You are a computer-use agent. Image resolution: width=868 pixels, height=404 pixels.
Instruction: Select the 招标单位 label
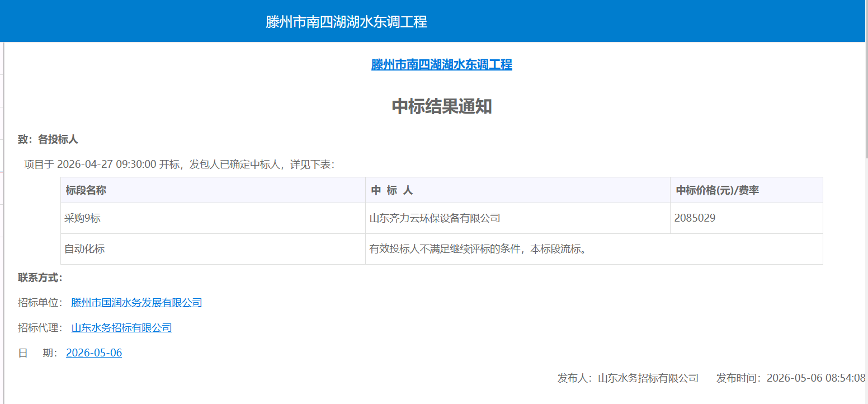coord(41,303)
